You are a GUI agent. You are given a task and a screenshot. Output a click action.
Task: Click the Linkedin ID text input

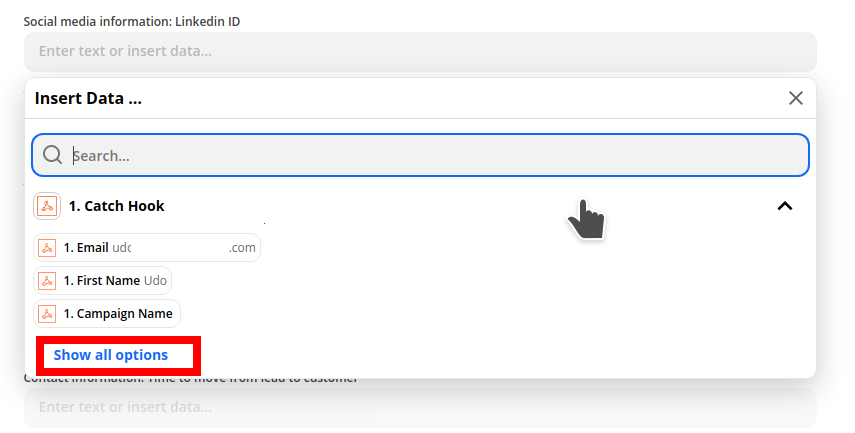pyautogui.click(x=420, y=51)
